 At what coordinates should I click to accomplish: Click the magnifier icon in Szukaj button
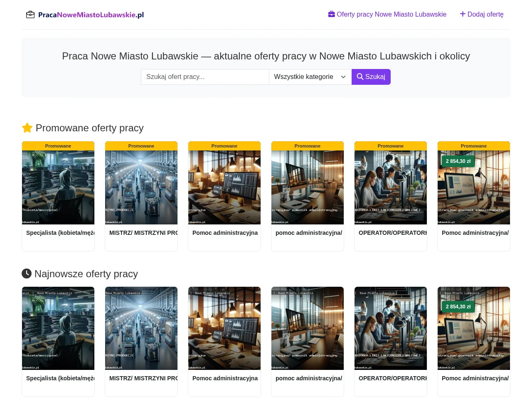click(360, 76)
